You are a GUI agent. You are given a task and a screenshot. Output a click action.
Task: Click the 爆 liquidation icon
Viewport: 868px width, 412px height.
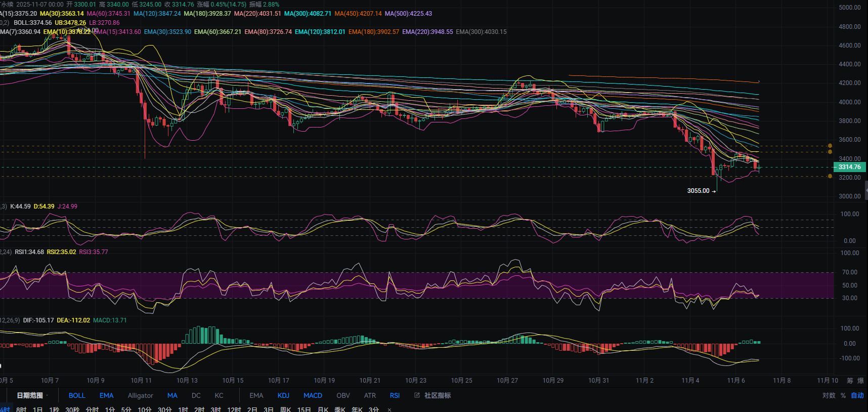click(860, 381)
